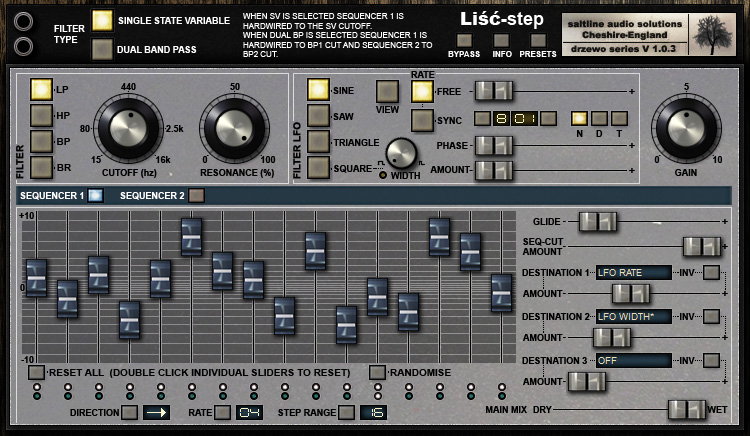Screen dimensions: 750x436
Task: Enable FREE rate mode
Action: pyautogui.click(x=422, y=91)
